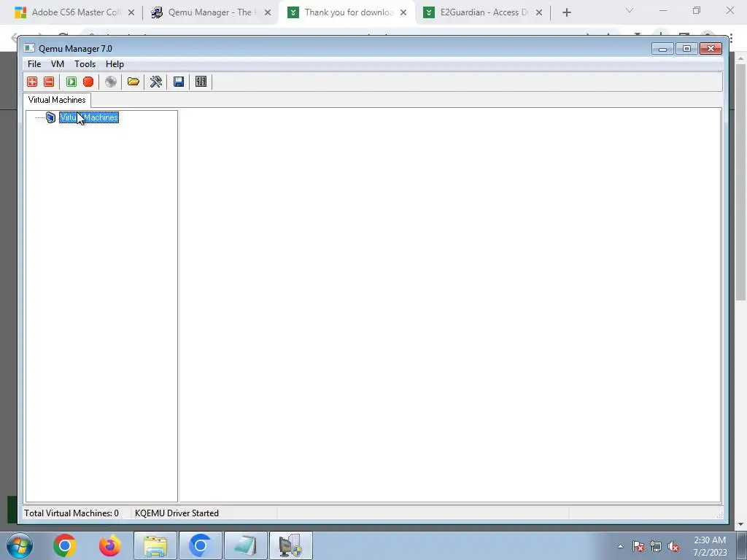Image resolution: width=747 pixels, height=560 pixels.
Task: Click the blue Chromium taskbar icon
Action: pos(201,545)
